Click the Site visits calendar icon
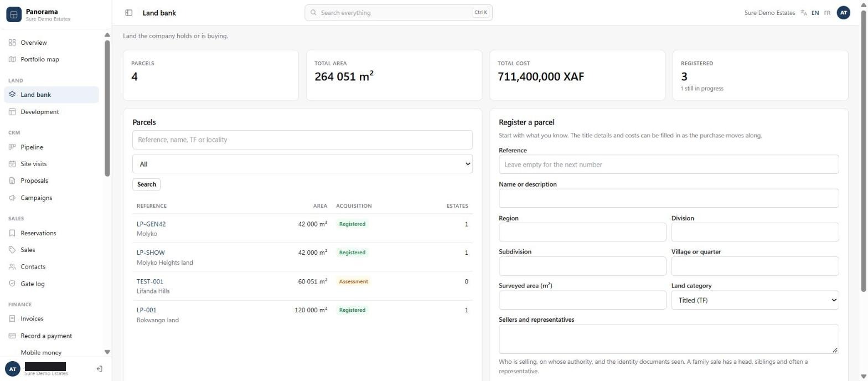This screenshot has height=381, width=868. (x=12, y=164)
